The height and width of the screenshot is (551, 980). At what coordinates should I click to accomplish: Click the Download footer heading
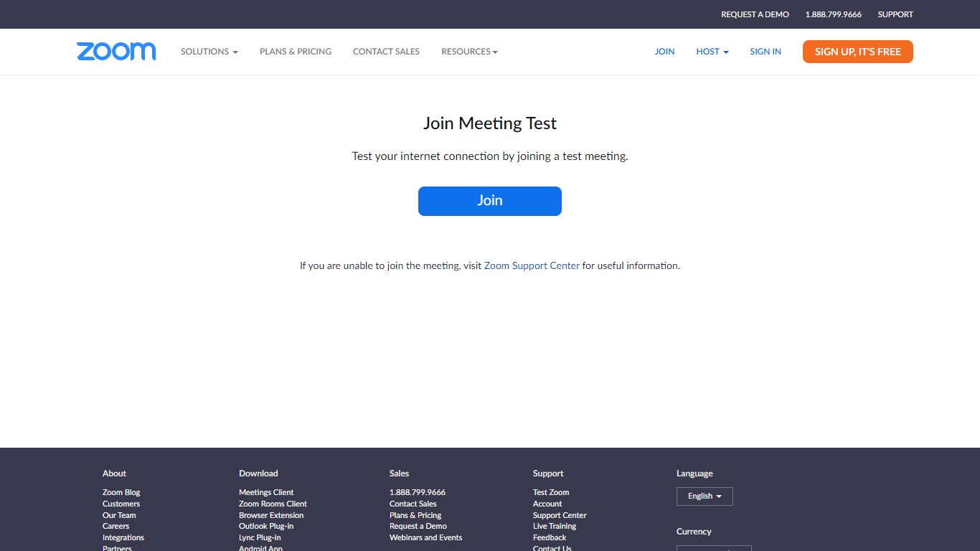pyautogui.click(x=258, y=474)
